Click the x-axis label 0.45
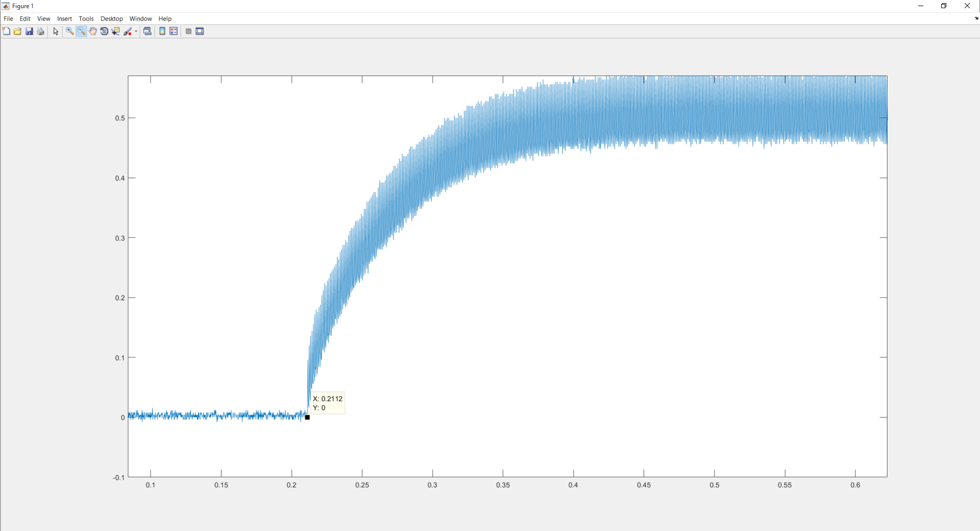This screenshot has height=531, width=980. point(644,485)
